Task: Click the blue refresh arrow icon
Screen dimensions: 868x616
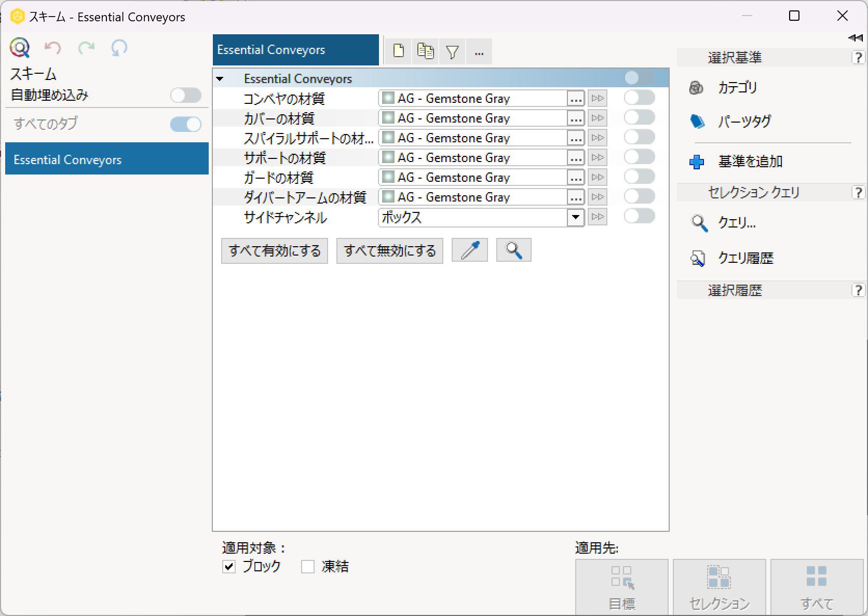Action: (x=119, y=48)
